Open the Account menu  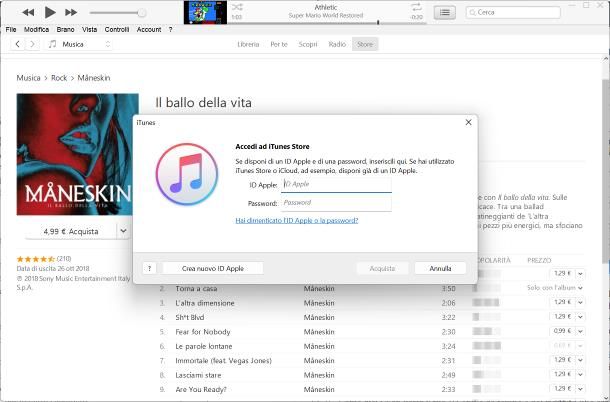point(149,30)
